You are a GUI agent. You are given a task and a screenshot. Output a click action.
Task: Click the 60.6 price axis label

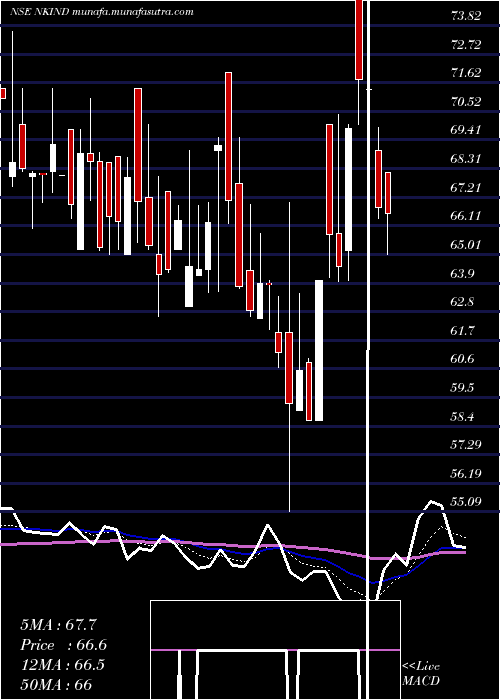[x=463, y=359]
